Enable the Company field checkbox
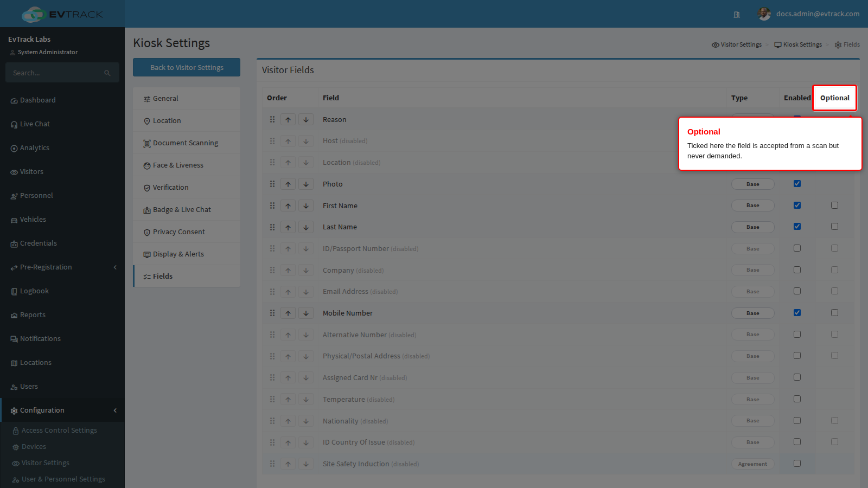This screenshot has height=488, width=868. tap(797, 270)
